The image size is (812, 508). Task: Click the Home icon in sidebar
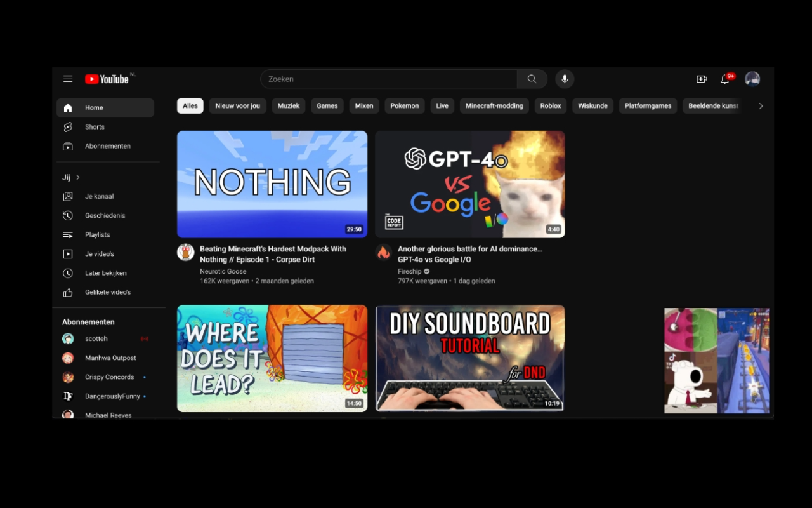point(68,108)
